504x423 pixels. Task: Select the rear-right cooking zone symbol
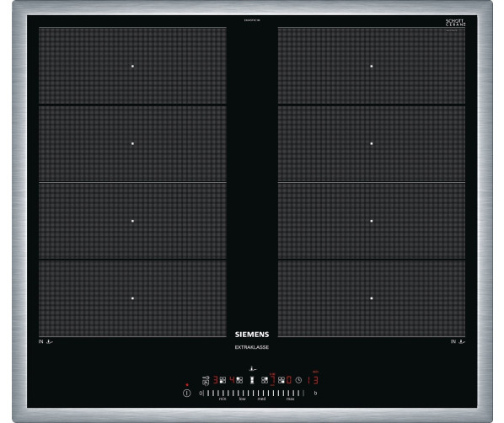[x=265, y=380]
